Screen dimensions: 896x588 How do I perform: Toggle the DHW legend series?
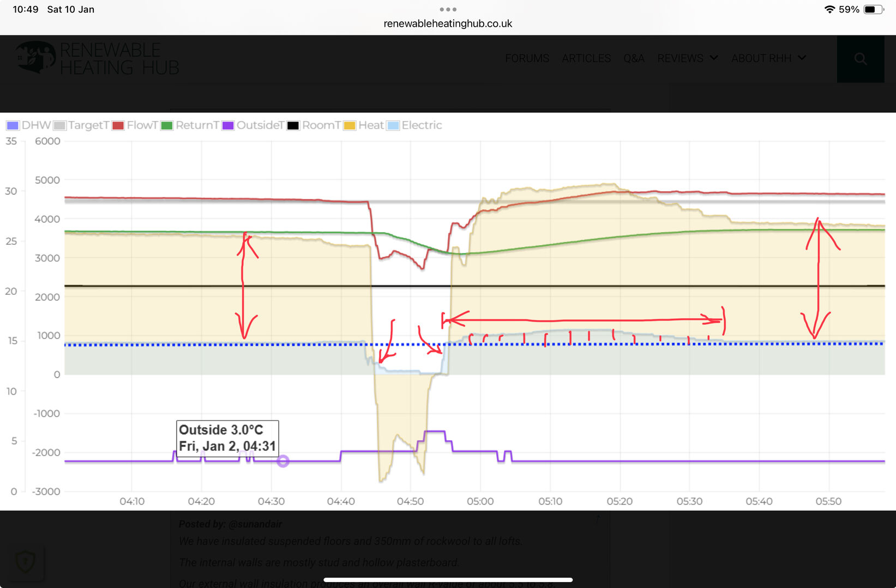pos(29,125)
